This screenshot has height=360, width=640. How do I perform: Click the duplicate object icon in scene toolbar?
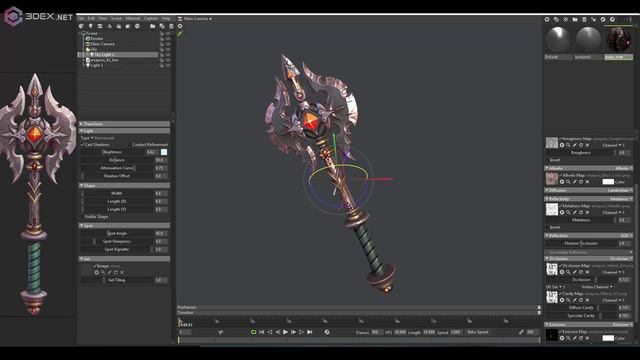pos(162,26)
